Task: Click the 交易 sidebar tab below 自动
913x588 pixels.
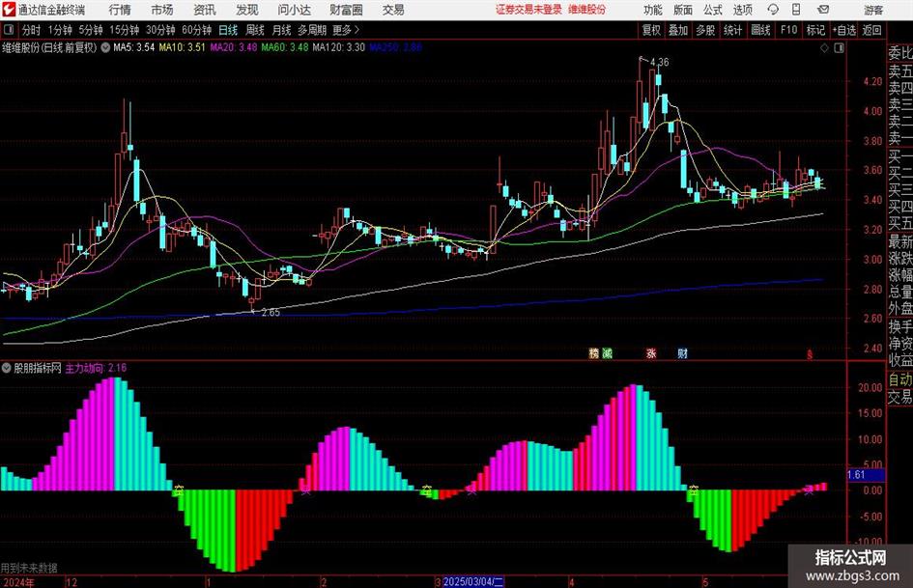Action: pos(900,397)
